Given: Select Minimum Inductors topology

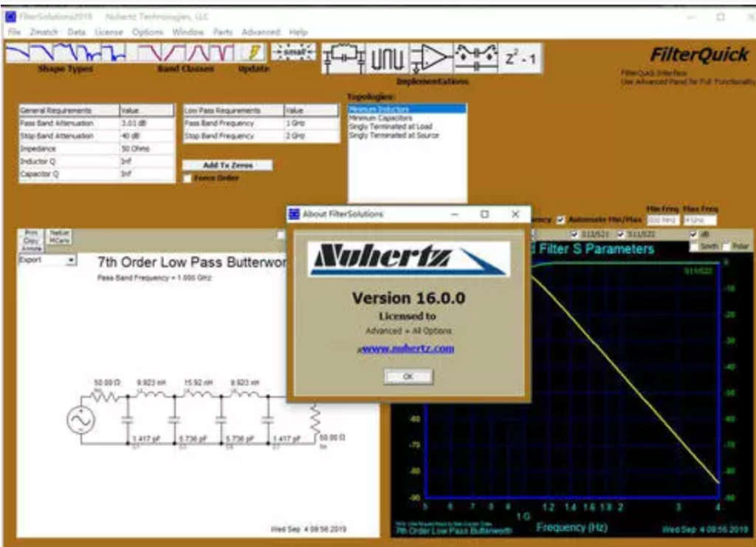Looking at the screenshot, I should (x=407, y=109).
